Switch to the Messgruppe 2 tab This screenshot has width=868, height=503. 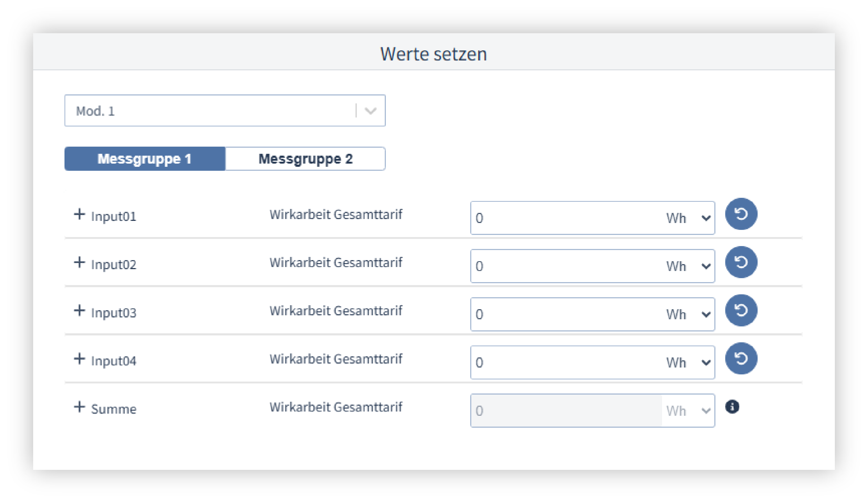coord(305,159)
